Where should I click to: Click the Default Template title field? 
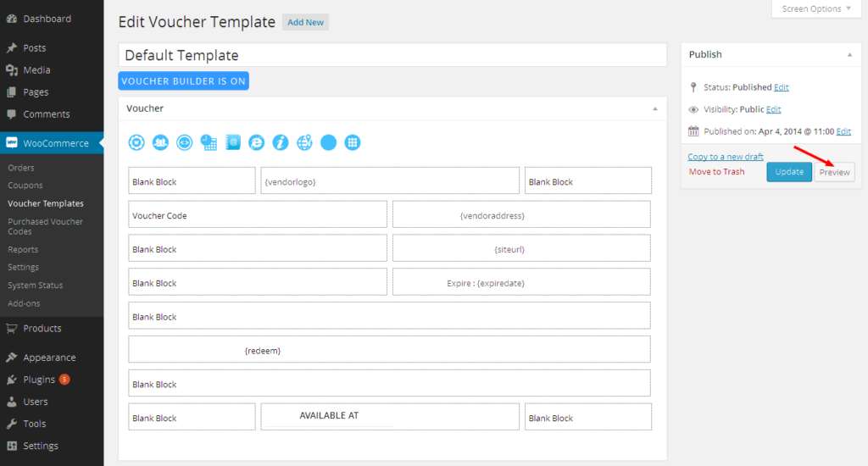click(x=392, y=55)
